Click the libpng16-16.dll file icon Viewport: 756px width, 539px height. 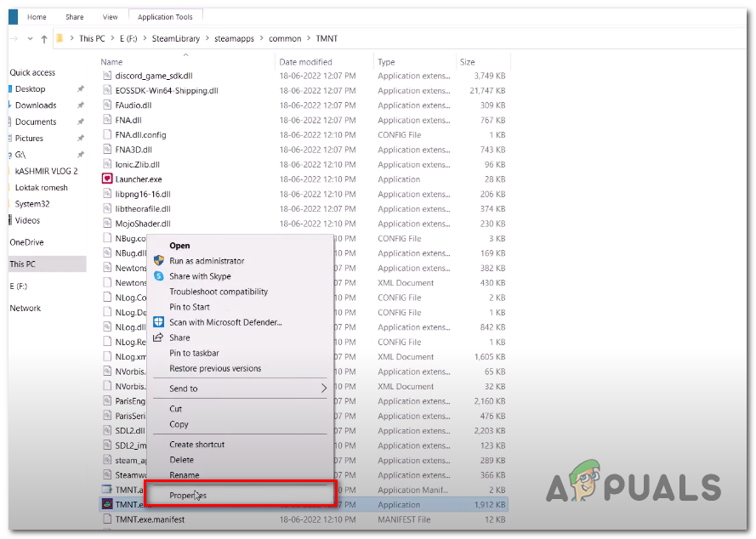107,194
